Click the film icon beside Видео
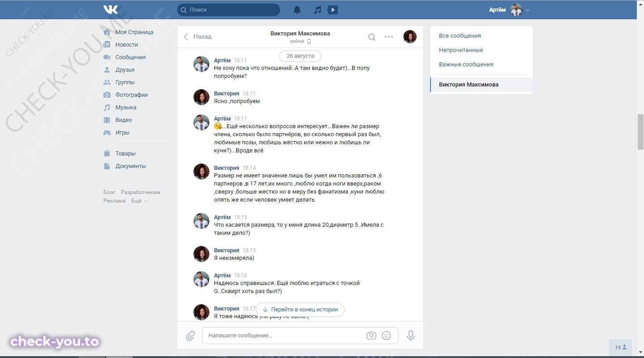Viewport: 644px width, 358px height. click(107, 120)
